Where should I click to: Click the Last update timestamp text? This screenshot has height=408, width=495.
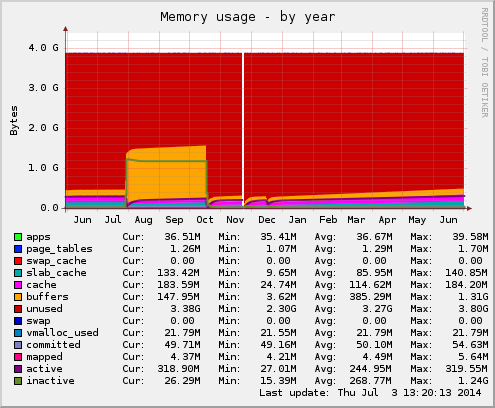pos(370,393)
